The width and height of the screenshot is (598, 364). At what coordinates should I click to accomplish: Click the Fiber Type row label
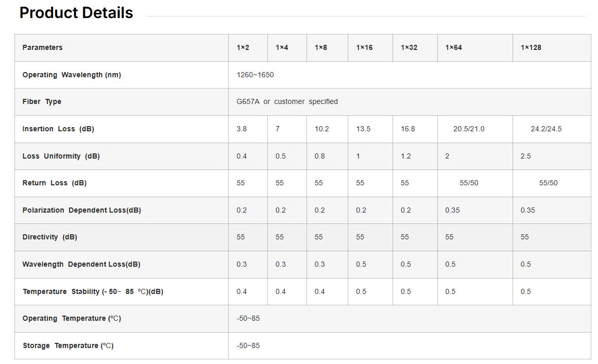[42, 101]
